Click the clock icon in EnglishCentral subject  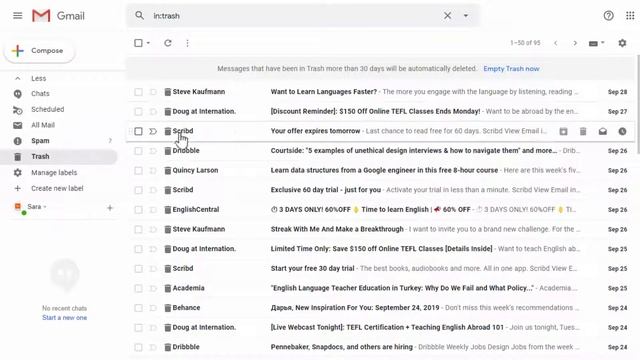[274, 209]
